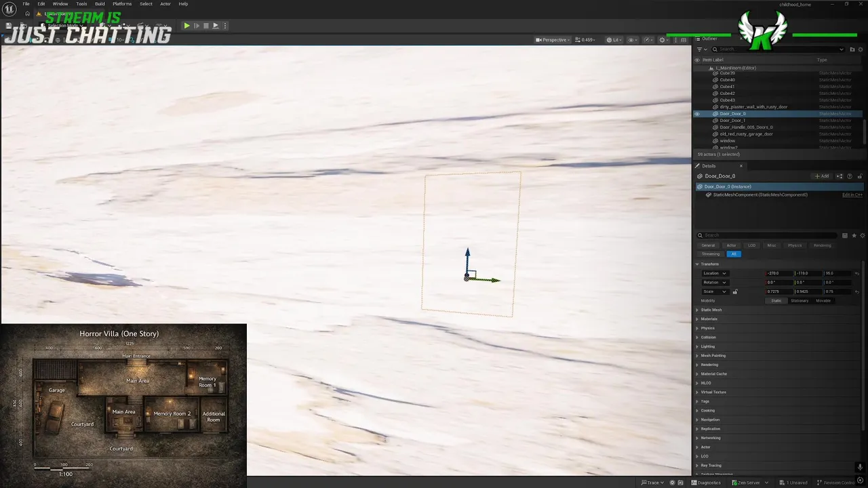Open Lit view mode dropdown
This screenshot has width=868, height=488.
[x=614, y=40]
